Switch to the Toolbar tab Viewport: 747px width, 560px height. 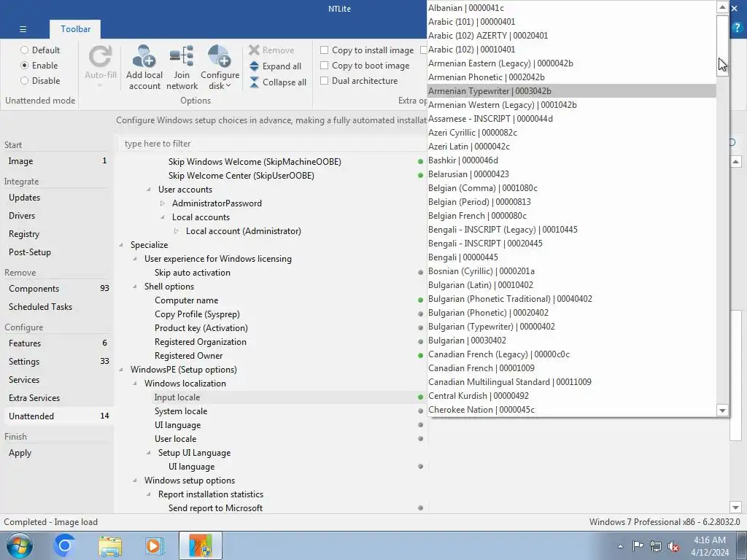75,29
